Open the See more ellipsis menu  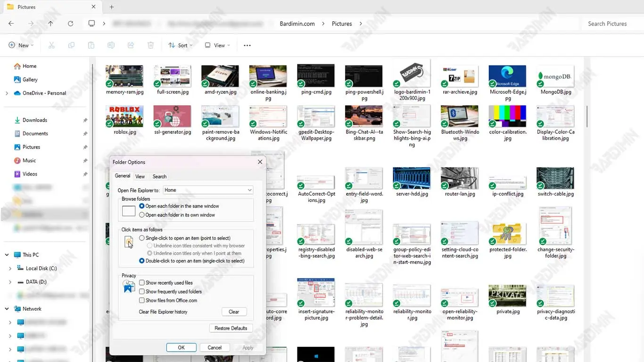tap(247, 45)
